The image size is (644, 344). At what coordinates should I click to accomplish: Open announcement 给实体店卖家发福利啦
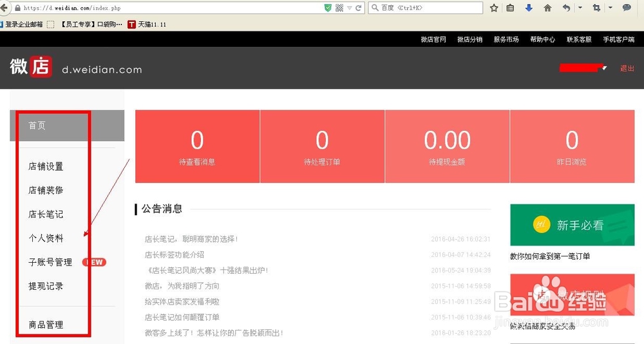tap(182, 301)
